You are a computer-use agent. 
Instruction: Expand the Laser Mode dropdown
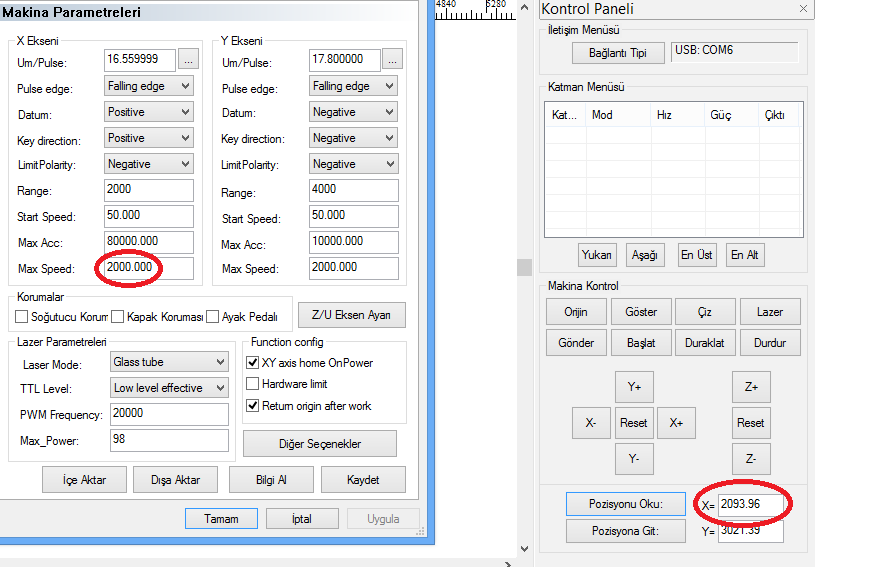[169, 362]
